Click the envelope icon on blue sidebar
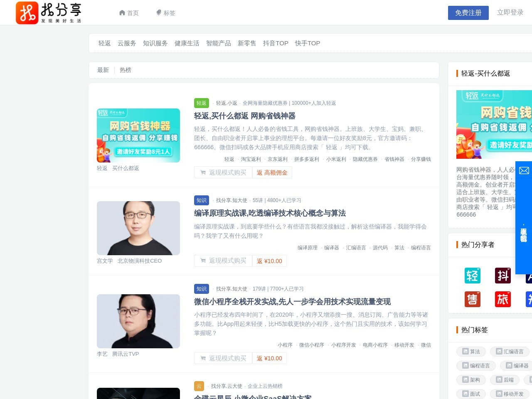The width and height of the screenshot is (532, 399). (x=524, y=170)
